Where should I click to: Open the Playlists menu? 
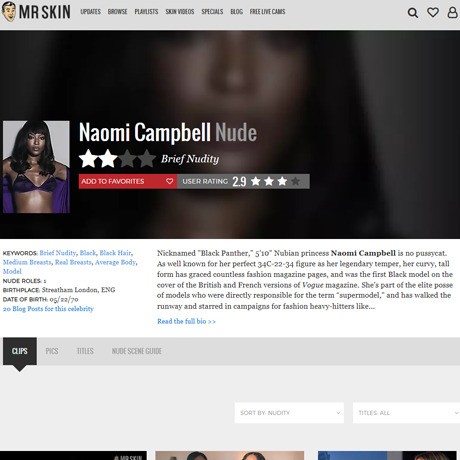(x=146, y=12)
